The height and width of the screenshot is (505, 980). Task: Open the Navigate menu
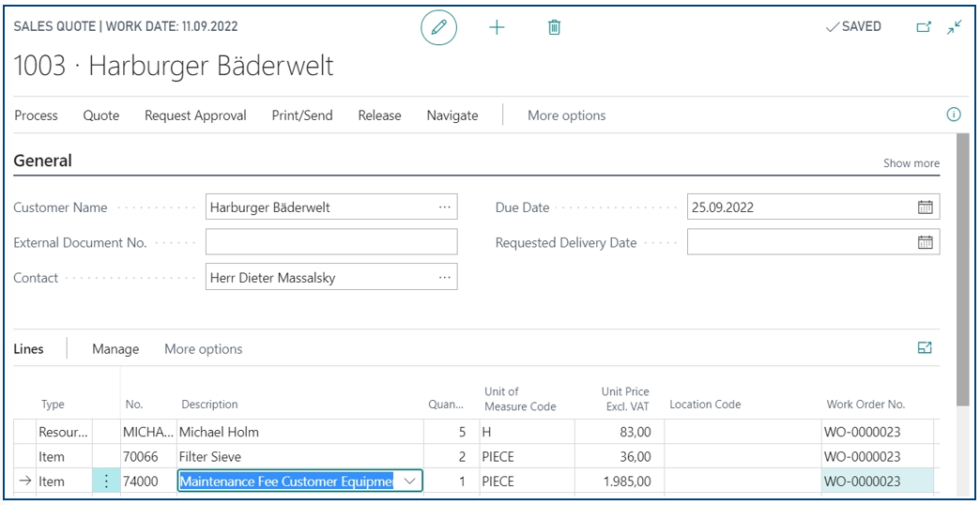click(452, 115)
